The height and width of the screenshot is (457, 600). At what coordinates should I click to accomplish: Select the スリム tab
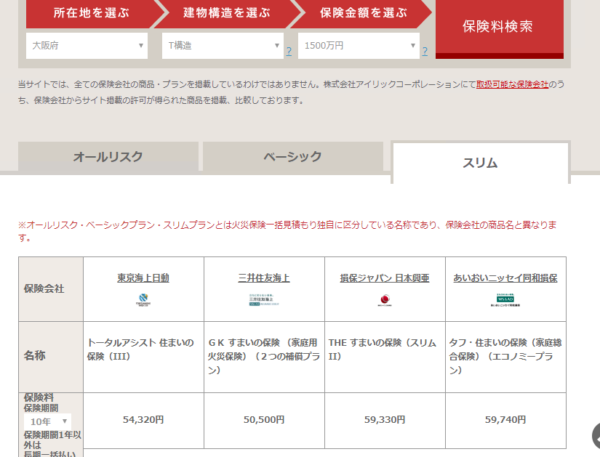480,163
